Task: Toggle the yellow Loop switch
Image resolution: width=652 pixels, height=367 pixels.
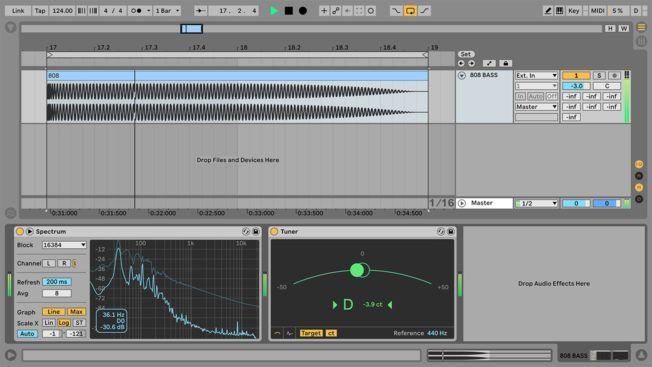Action: click(410, 11)
